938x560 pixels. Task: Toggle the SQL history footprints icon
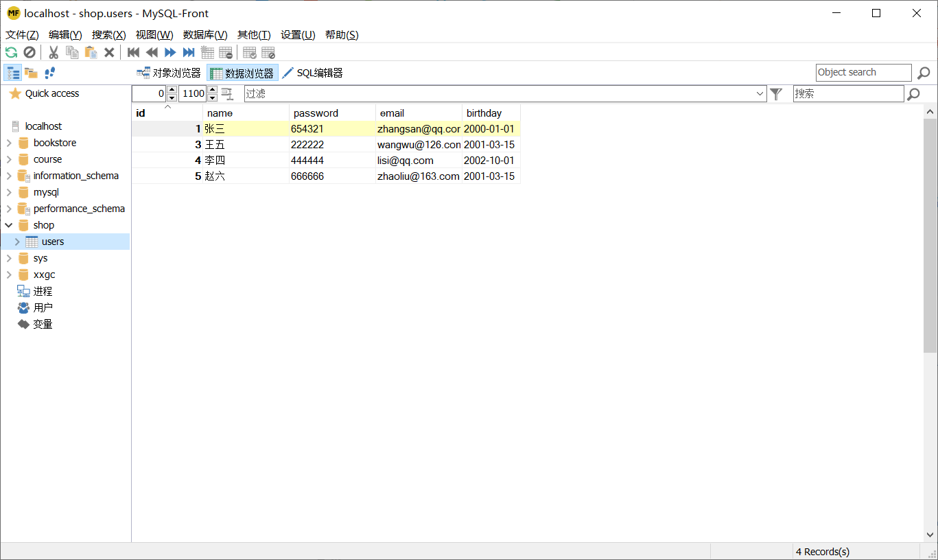pos(49,73)
